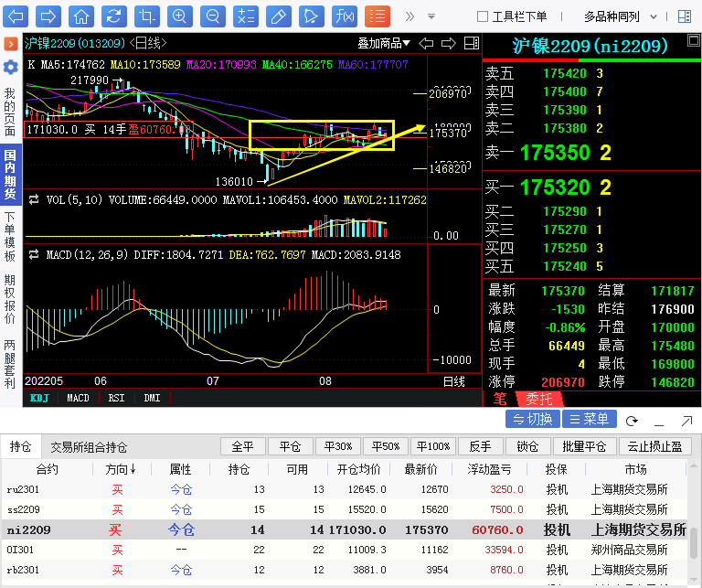Click the back arrow toolbar icon
Screen dimensions: 702x588
pos(16,16)
